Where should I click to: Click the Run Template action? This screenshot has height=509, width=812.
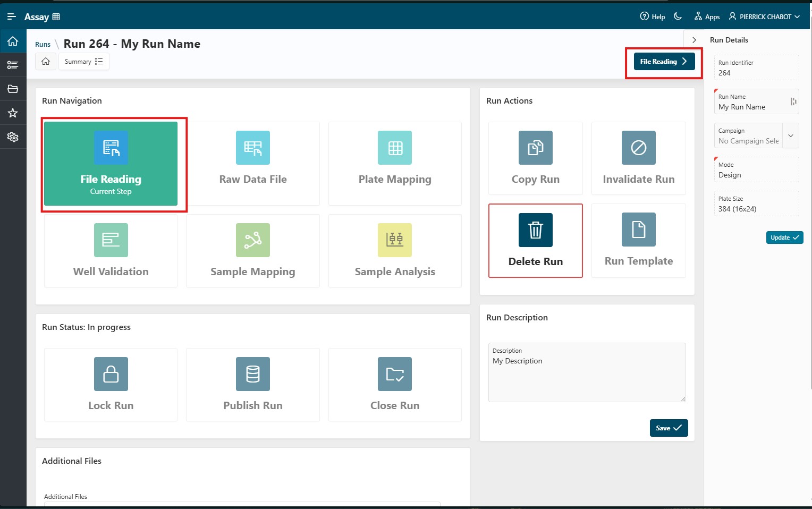639,241
